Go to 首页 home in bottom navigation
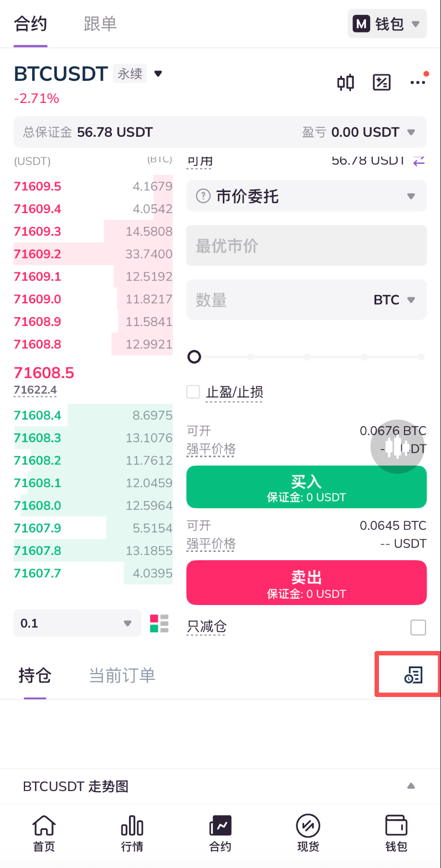Viewport: 441px width, 868px height. 44,833
